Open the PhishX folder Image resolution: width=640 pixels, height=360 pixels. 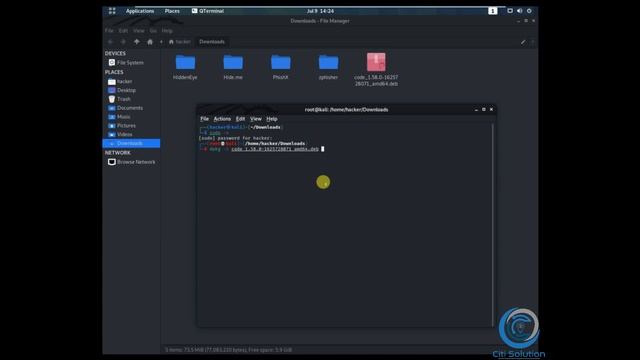click(280, 67)
